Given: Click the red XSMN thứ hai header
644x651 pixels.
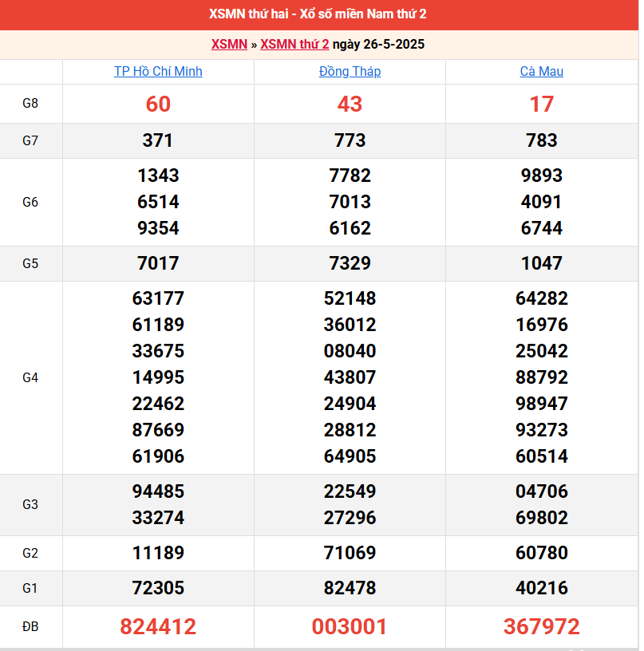Looking at the screenshot, I should pos(318,14).
